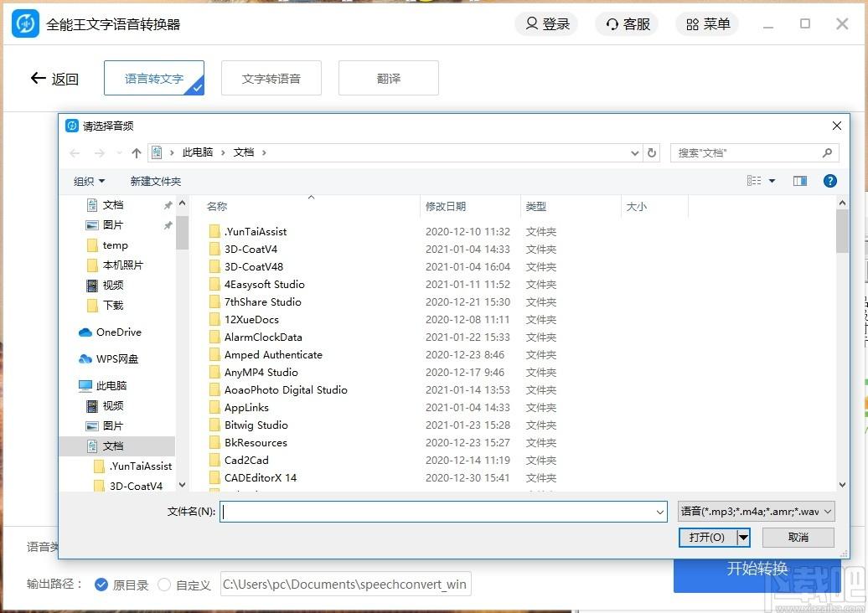Sort by 名称 column header
This screenshot has width=868, height=613.
point(216,206)
